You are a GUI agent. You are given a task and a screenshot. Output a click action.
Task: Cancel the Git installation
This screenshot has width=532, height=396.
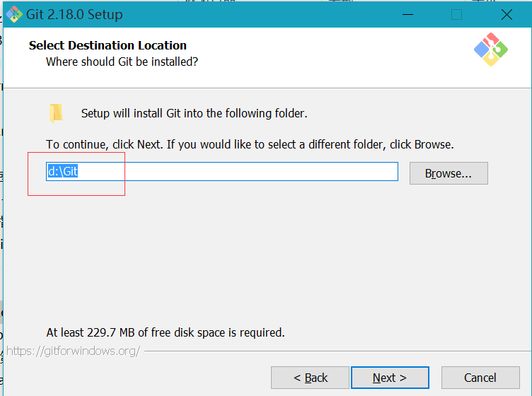[480, 378]
